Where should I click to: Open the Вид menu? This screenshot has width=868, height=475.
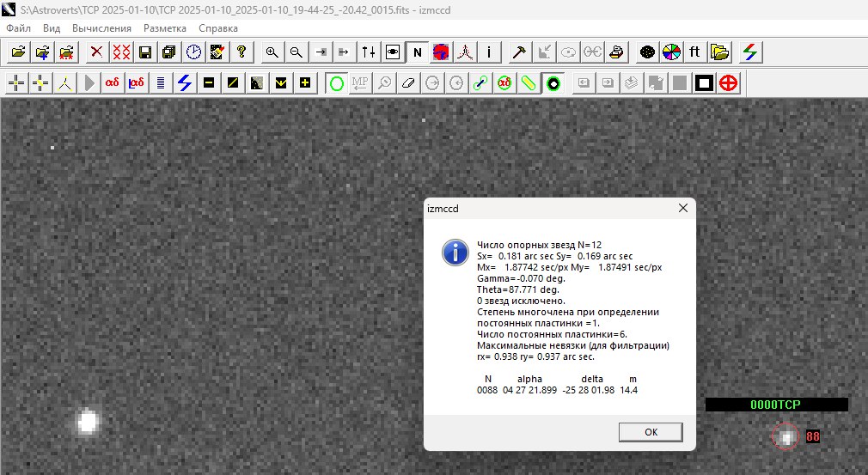coord(52,28)
